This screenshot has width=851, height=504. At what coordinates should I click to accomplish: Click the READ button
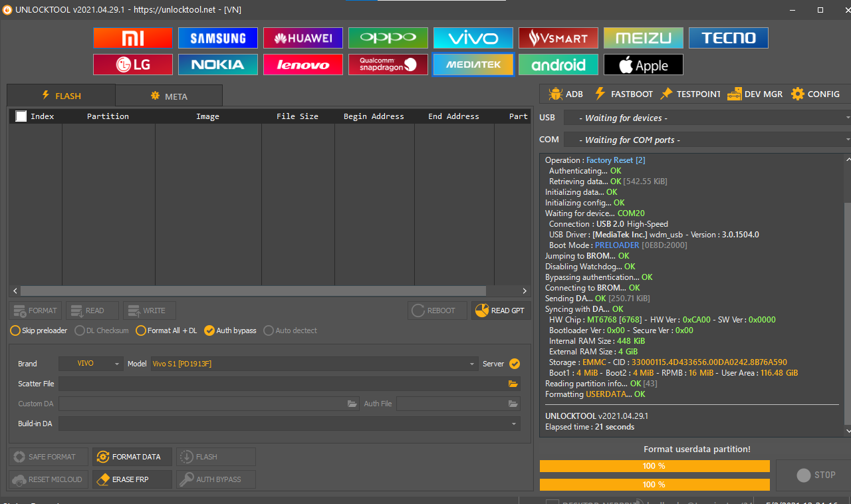click(92, 311)
